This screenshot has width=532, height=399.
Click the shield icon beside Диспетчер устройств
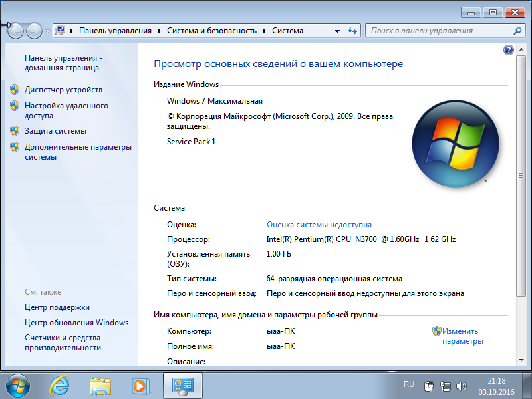(x=15, y=90)
